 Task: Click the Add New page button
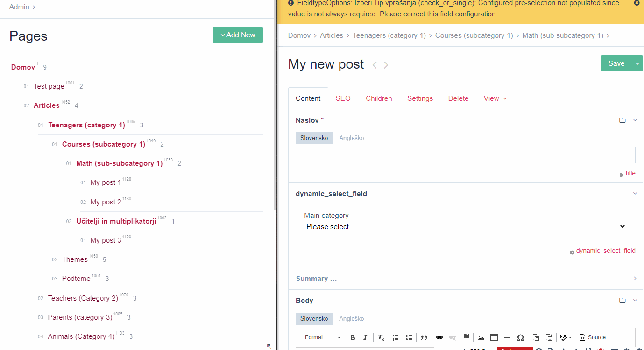click(x=238, y=35)
